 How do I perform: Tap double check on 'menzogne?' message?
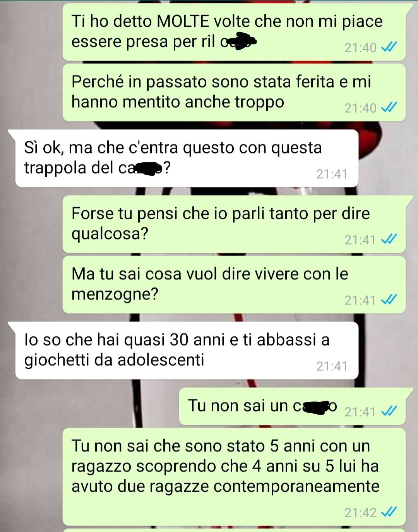(x=389, y=300)
